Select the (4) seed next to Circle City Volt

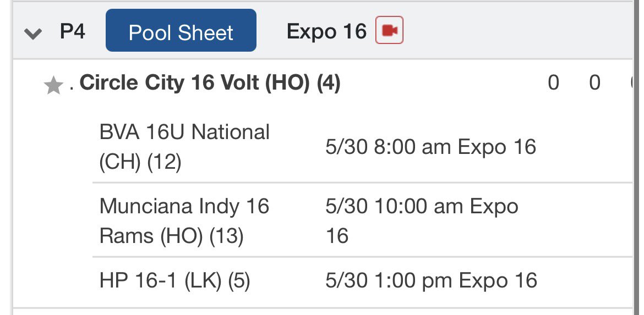(x=329, y=83)
